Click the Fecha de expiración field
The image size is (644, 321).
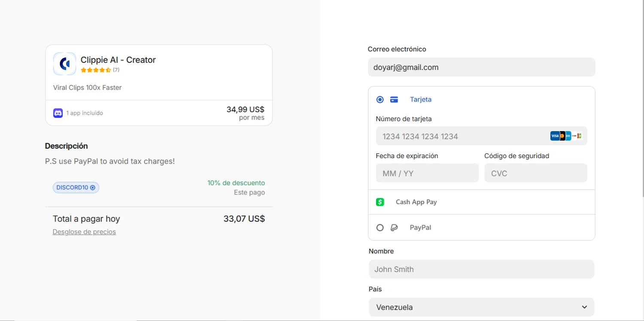point(427,173)
